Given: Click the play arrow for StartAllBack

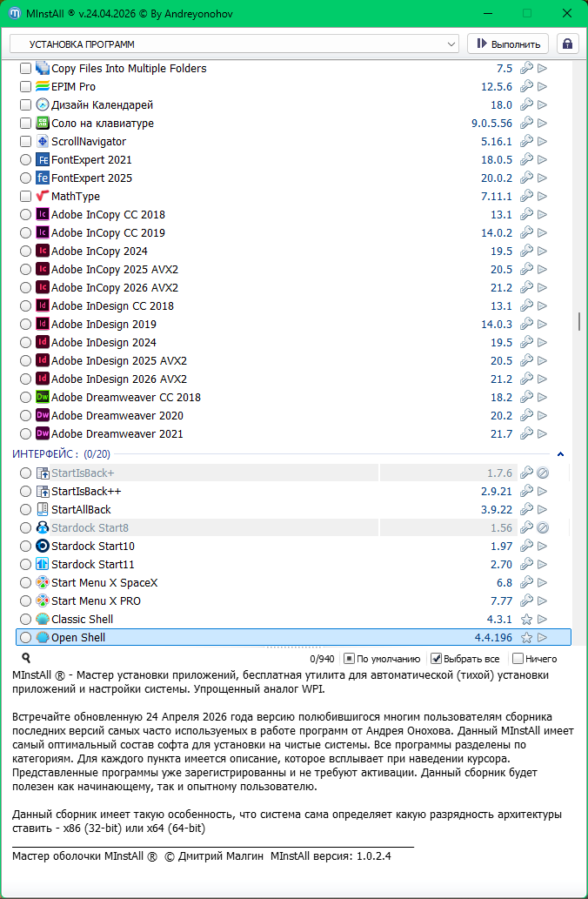Looking at the screenshot, I should (542, 510).
